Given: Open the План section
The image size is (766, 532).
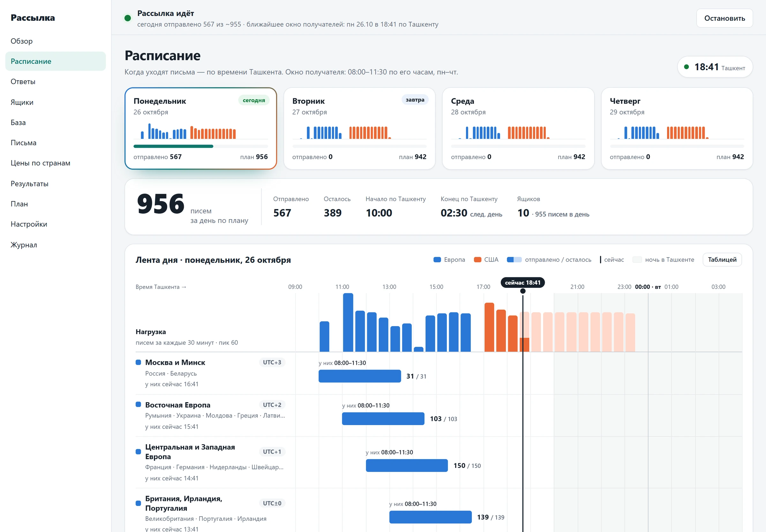Looking at the screenshot, I should coord(55,204).
